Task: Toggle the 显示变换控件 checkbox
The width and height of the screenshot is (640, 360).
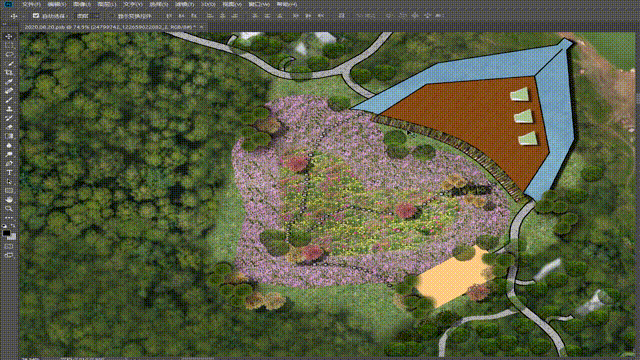Action: click(x=112, y=16)
